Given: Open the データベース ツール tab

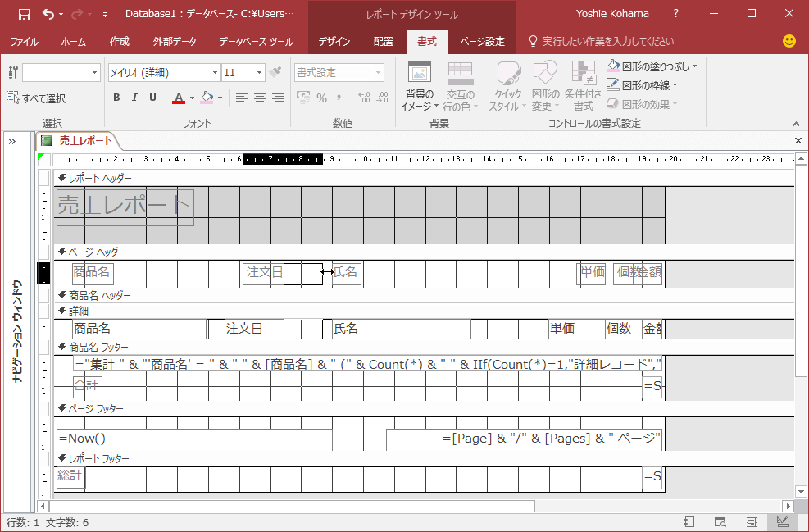Looking at the screenshot, I should click(256, 42).
